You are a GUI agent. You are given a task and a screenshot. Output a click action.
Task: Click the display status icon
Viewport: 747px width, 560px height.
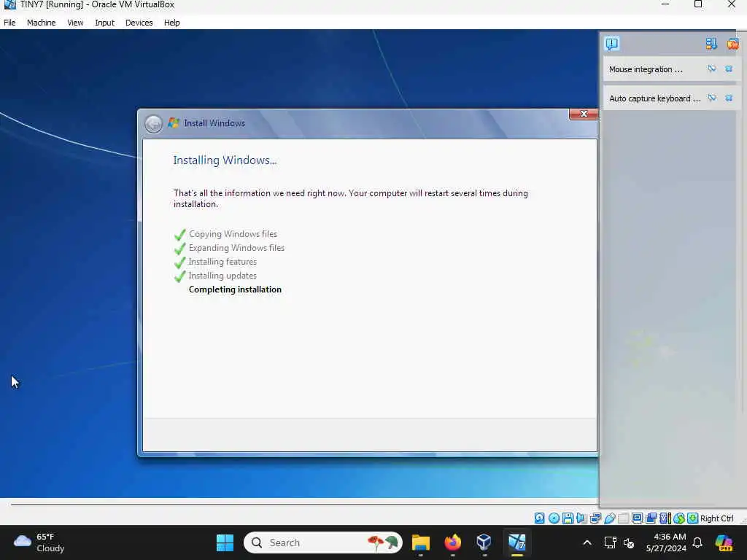(x=637, y=518)
